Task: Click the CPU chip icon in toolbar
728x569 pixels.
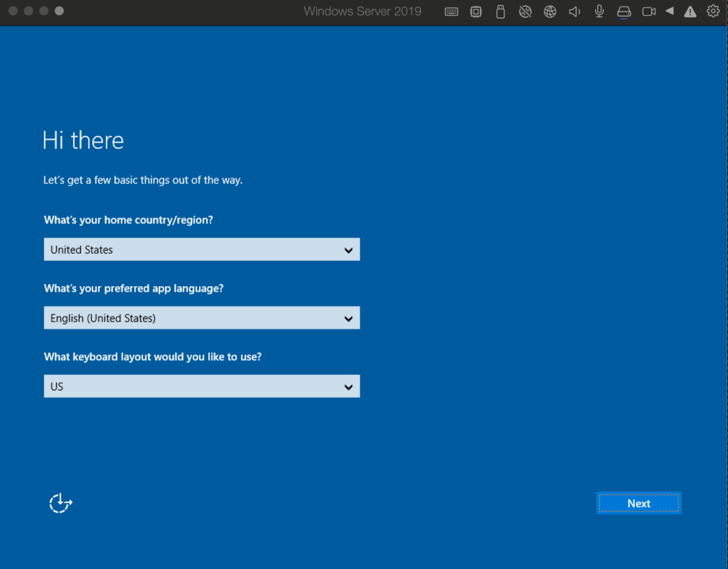Action: [476, 11]
